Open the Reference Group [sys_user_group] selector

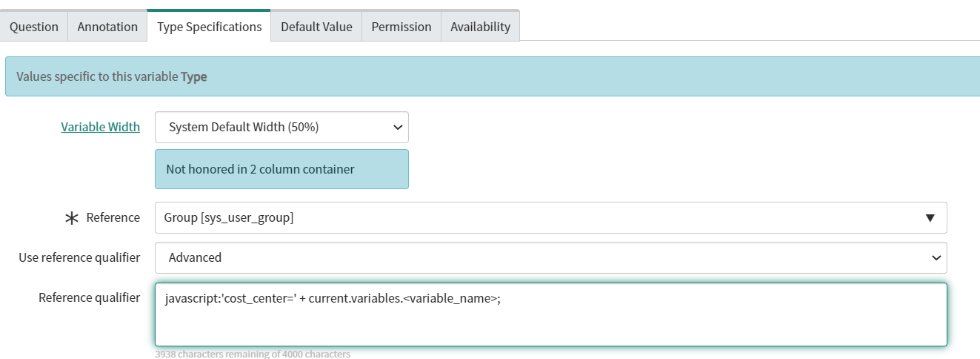pos(550,217)
